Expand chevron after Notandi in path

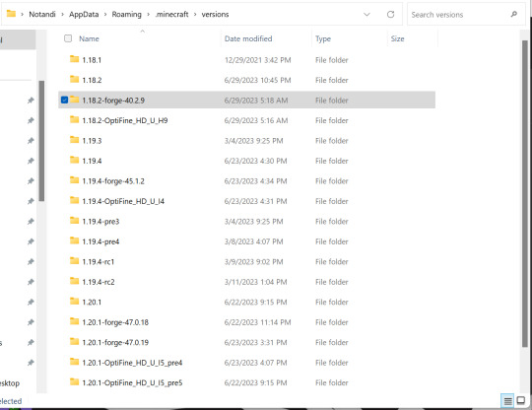pos(62,14)
